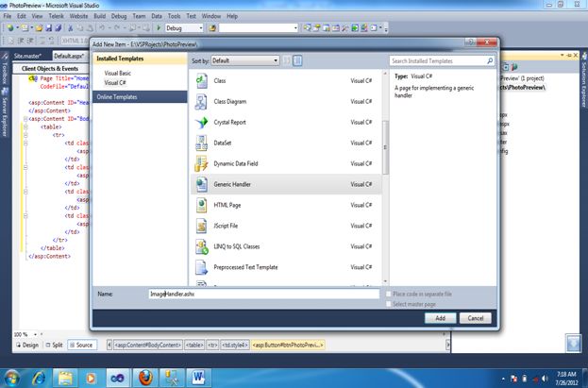Image resolution: width=588 pixels, height=388 pixels.
Task: Click the New Web Site toolbar icon
Action: coord(10,28)
